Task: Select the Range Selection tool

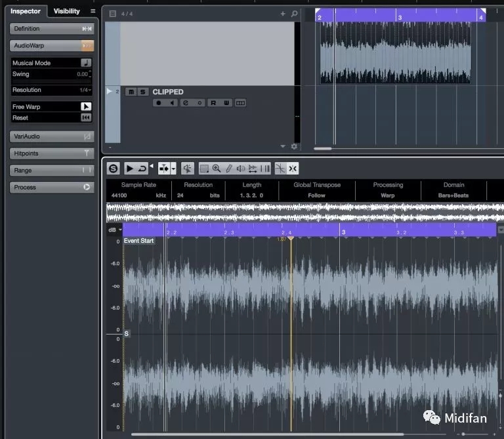Action: click(204, 169)
